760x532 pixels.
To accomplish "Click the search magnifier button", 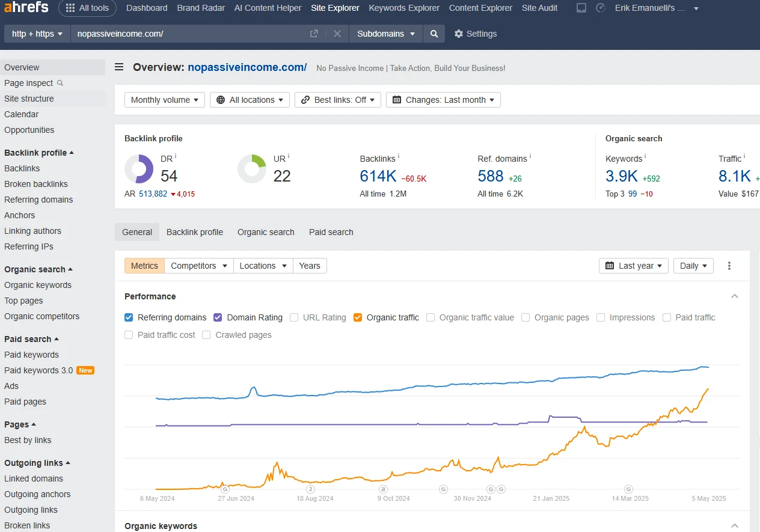I will [x=434, y=34].
